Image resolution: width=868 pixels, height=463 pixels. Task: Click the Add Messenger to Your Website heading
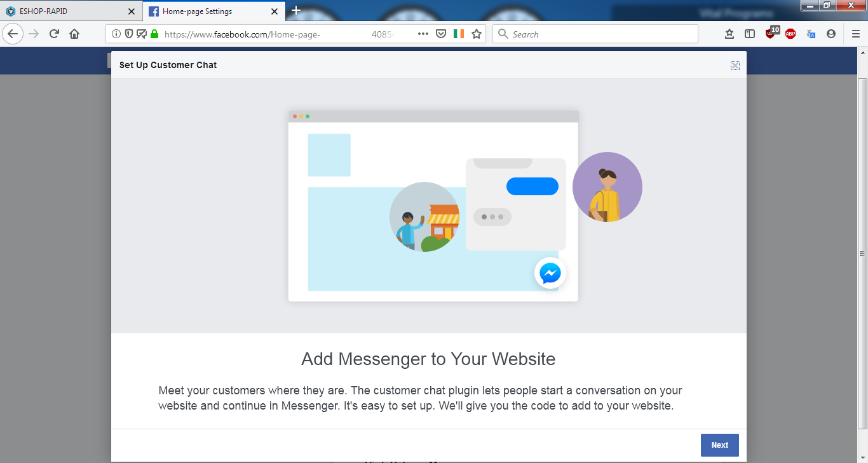428,359
